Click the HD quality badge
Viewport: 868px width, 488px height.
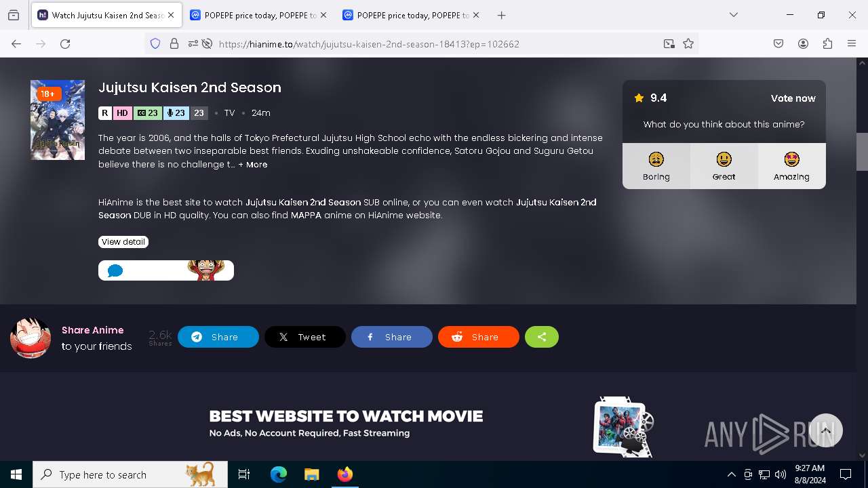point(122,113)
